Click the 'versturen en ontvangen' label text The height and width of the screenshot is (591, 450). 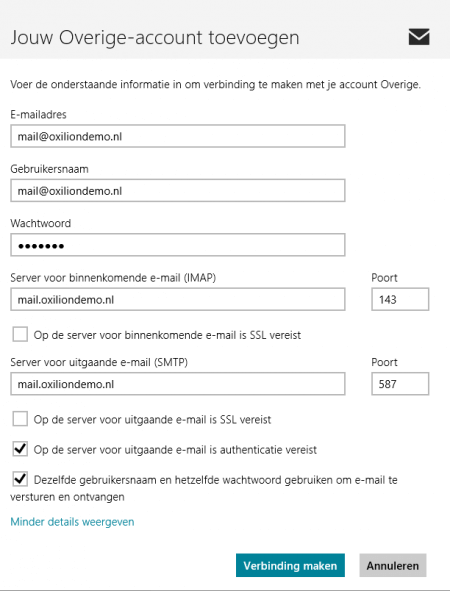67,497
